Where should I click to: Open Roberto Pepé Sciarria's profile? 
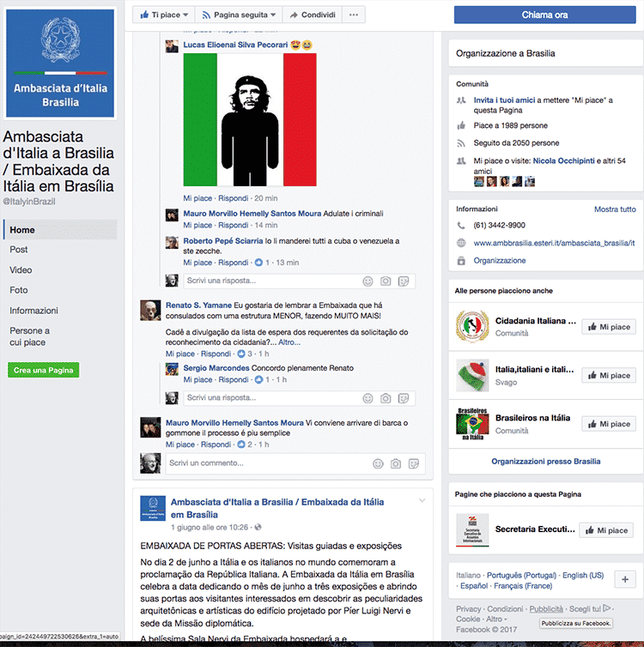pos(223,241)
